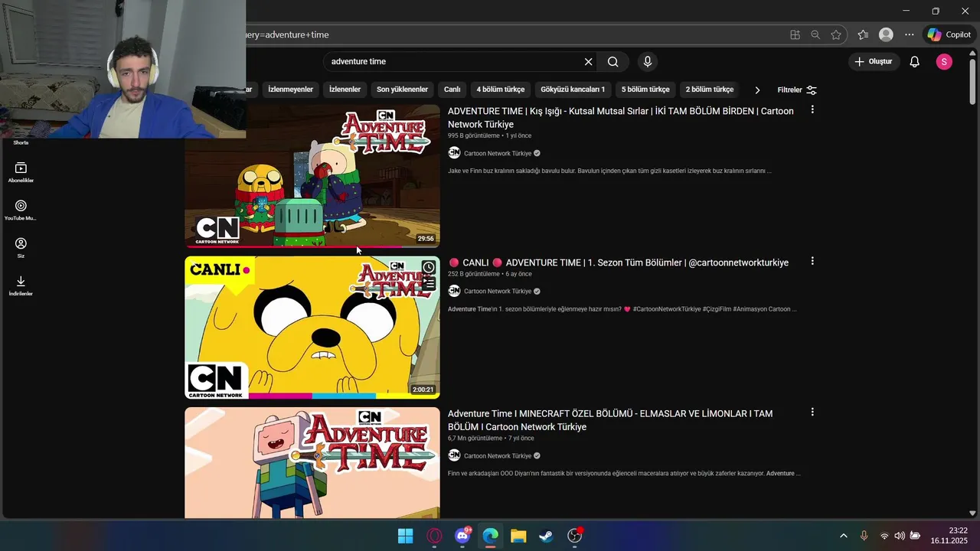Open the Kış Işığı video thumbnail
Image resolution: width=980 pixels, height=551 pixels.
tap(312, 176)
